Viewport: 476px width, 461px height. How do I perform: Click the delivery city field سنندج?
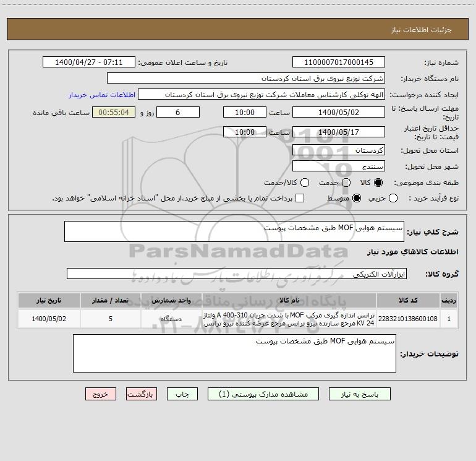coord(339,166)
